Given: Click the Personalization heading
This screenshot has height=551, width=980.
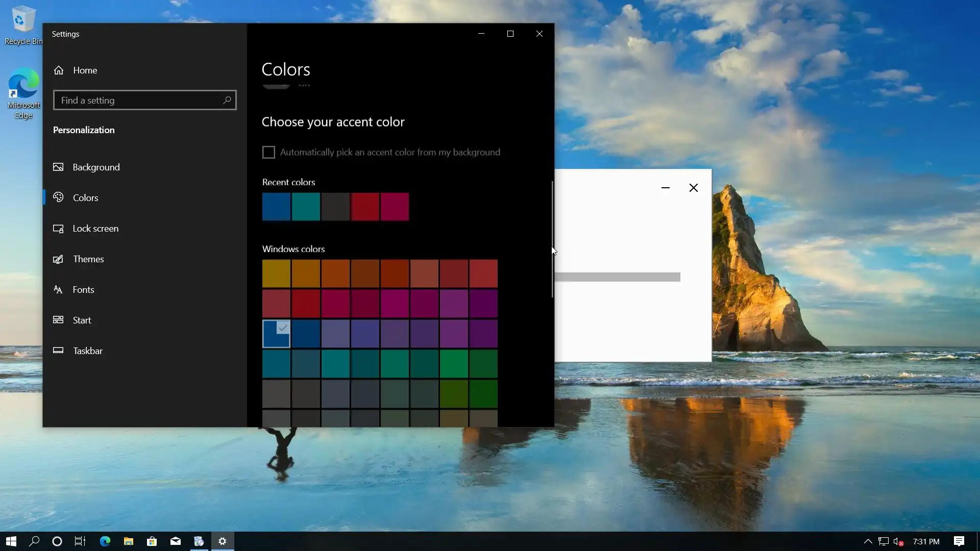Looking at the screenshot, I should (x=84, y=130).
